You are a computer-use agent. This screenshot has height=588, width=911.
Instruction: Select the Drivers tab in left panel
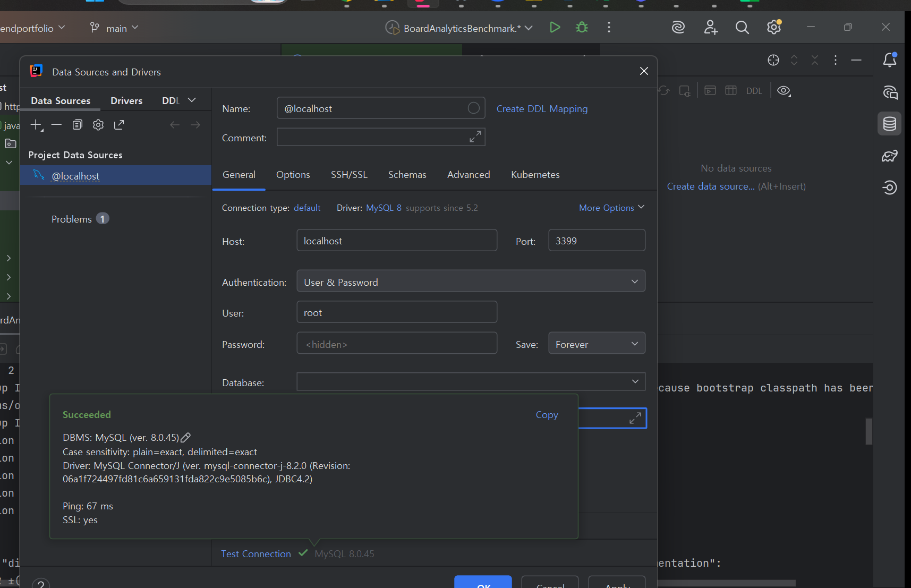(126, 101)
